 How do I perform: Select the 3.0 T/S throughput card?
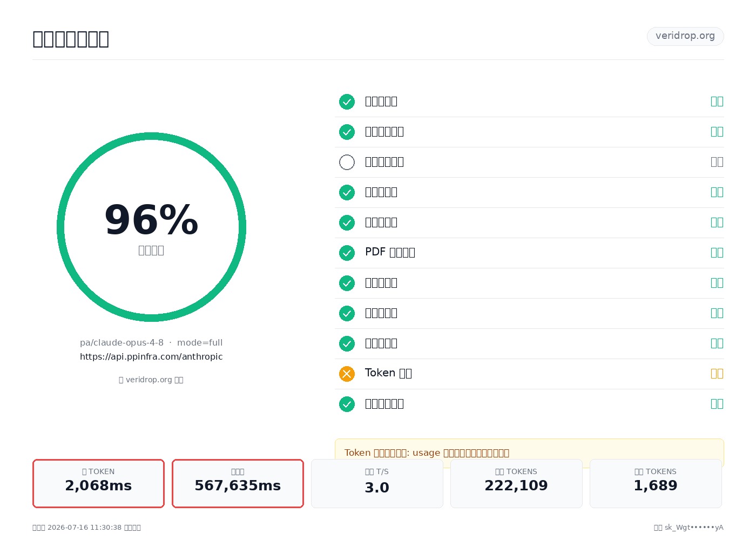[377, 483]
